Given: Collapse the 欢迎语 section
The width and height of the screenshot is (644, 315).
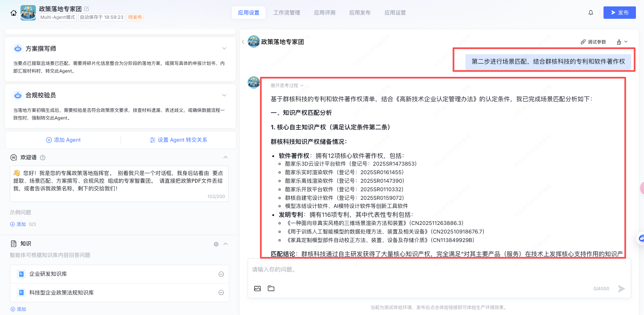Looking at the screenshot, I should 226,157.
